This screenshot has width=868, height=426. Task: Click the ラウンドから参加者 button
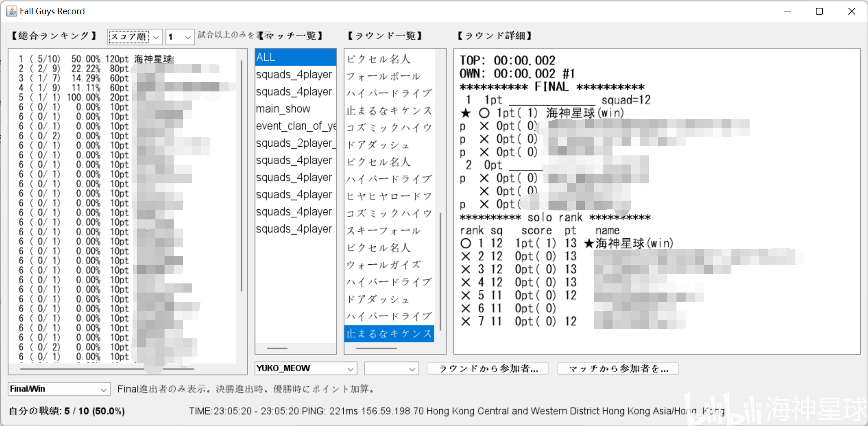(487, 368)
